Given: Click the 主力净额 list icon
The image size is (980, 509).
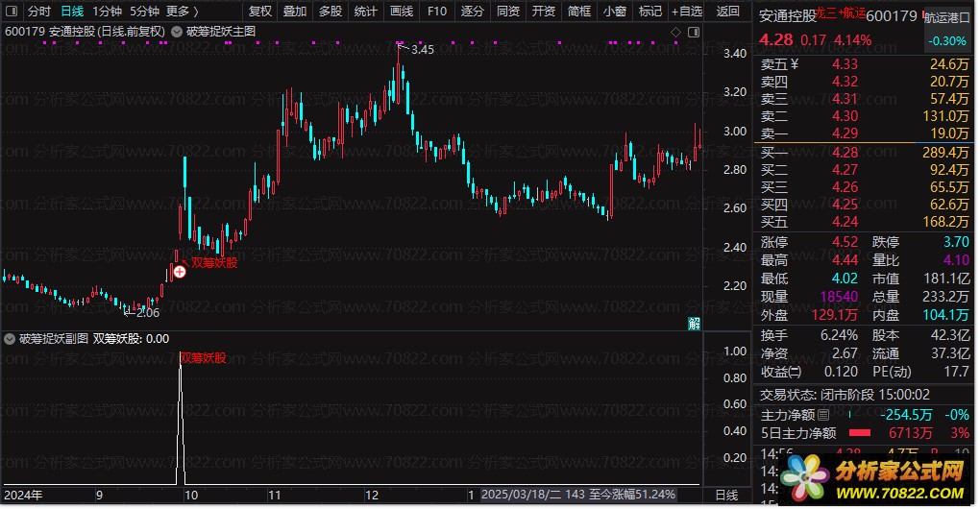Looking at the screenshot, I should [823, 415].
